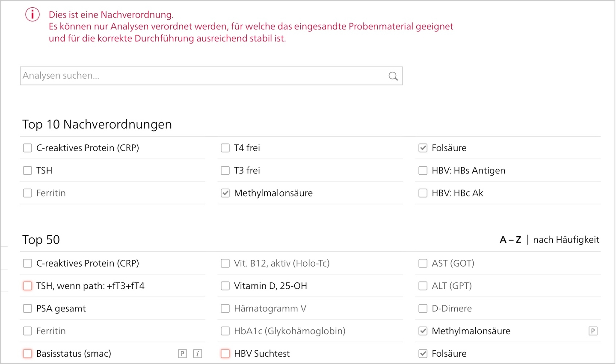
Task: Uncheck Methylmalonsäure in Top 10 list
Action: tap(225, 193)
